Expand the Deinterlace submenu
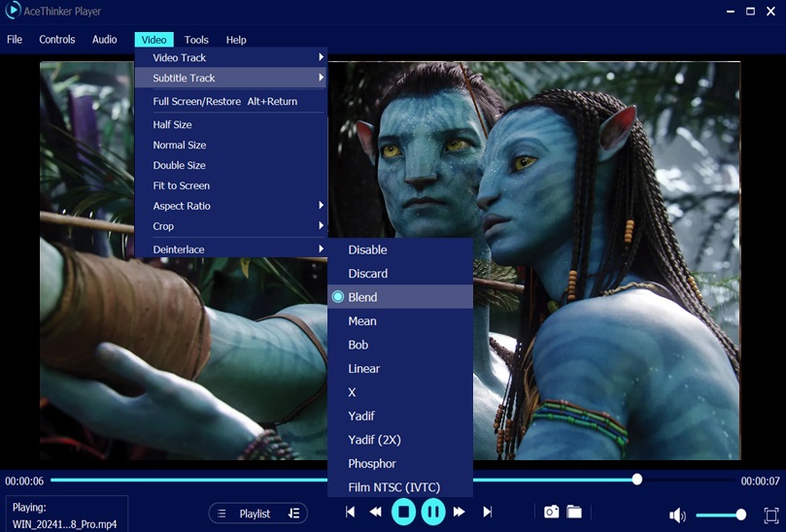786x532 pixels. tap(231, 249)
